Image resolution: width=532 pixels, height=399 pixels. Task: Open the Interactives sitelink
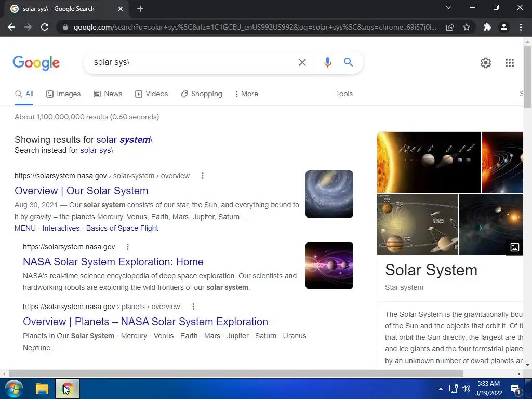tap(61, 229)
